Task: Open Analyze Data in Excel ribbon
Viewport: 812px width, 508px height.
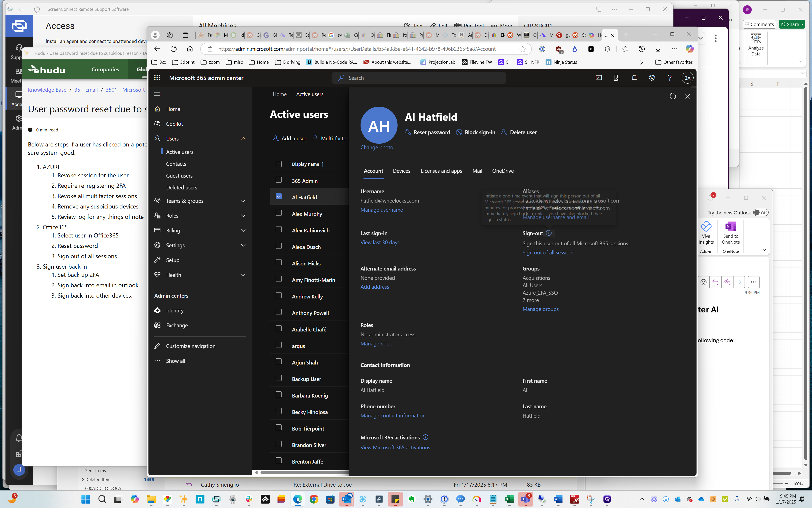Action: point(756,44)
